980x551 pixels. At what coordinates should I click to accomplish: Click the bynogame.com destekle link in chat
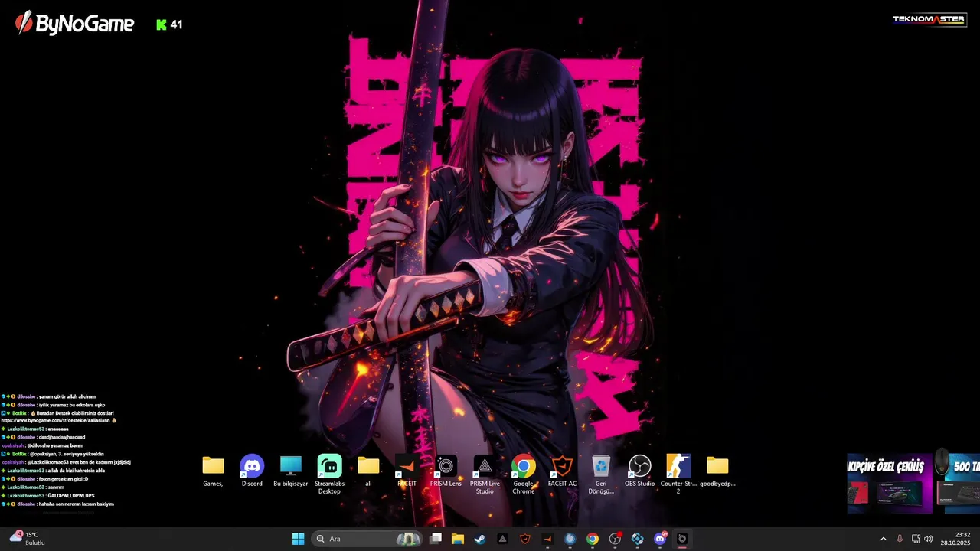click(55, 420)
